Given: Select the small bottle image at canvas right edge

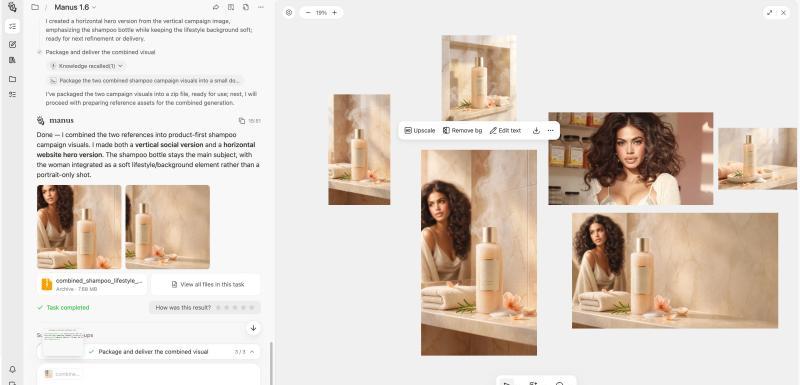Looking at the screenshot, I should click(757, 159).
